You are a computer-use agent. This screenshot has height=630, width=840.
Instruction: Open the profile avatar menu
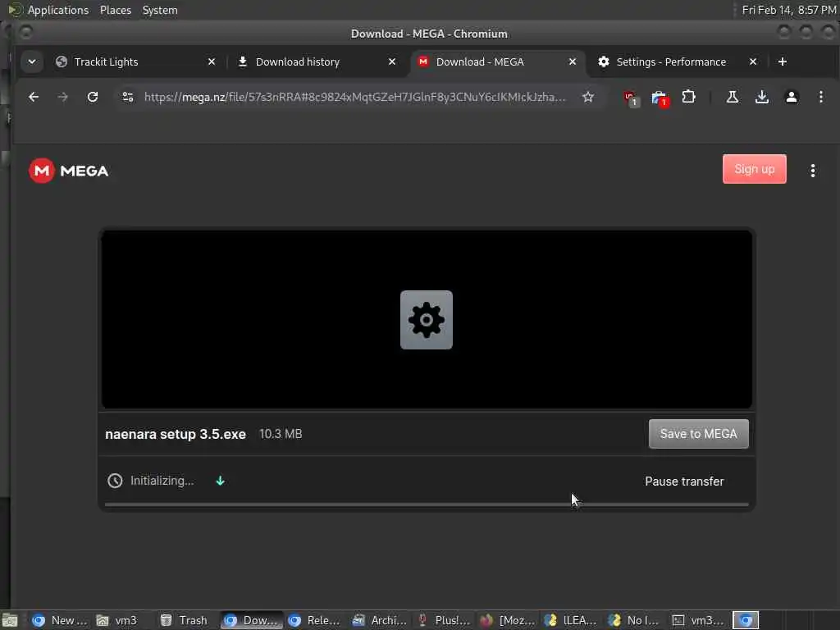click(792, 97)
